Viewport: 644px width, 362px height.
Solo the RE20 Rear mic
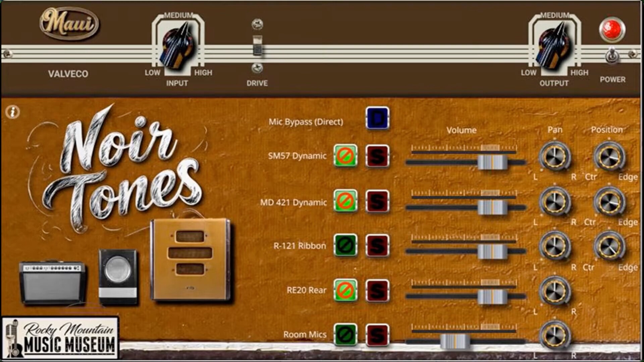point(377,290)
